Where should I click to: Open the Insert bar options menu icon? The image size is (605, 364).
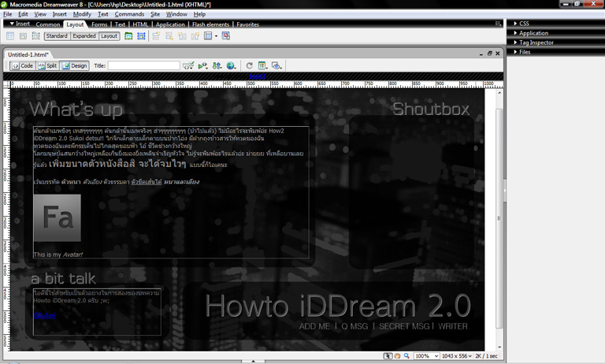[498, 24]
